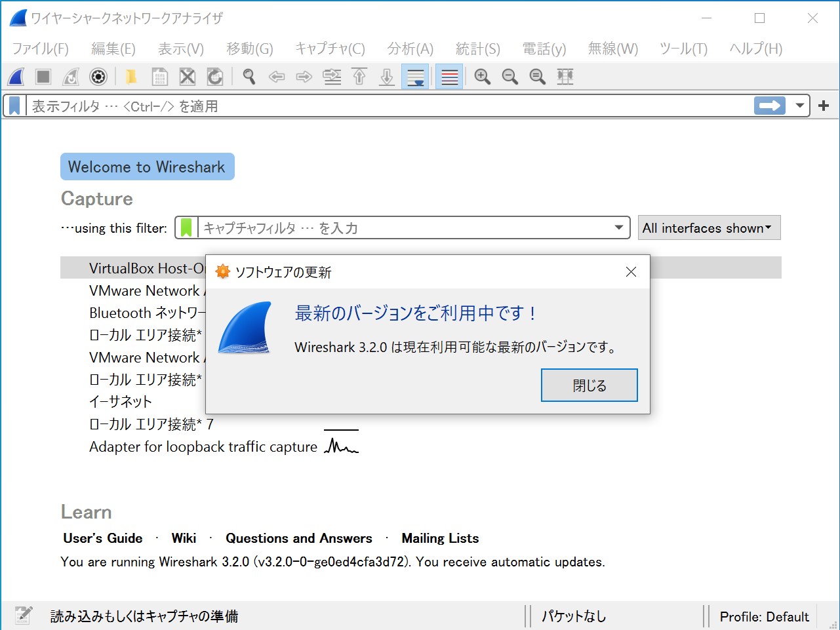This screenshot has width=840, height=630.
Task: Close the software update dialog with 閉じる
Action: pyautogui.click(x=588, y=385)
